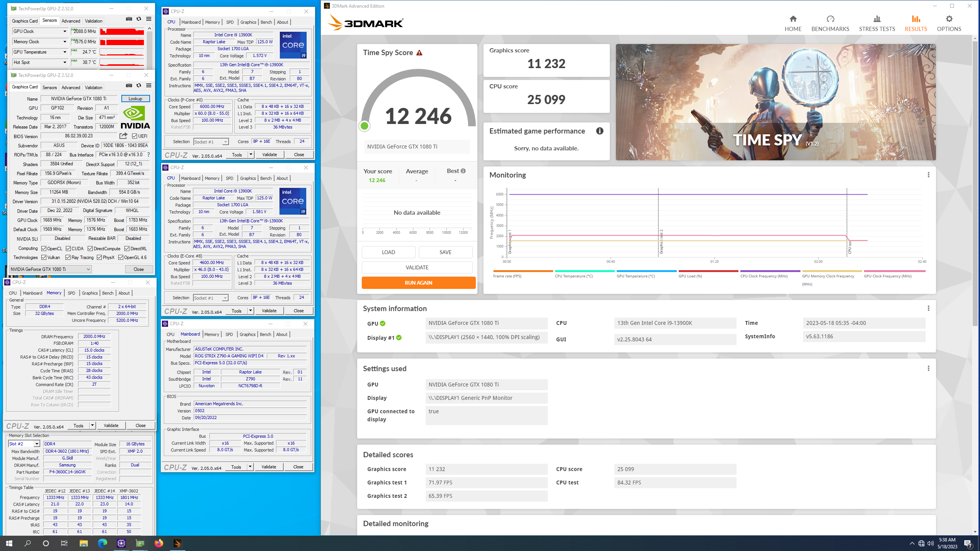Open notification center in system tray

pos(968,543)
